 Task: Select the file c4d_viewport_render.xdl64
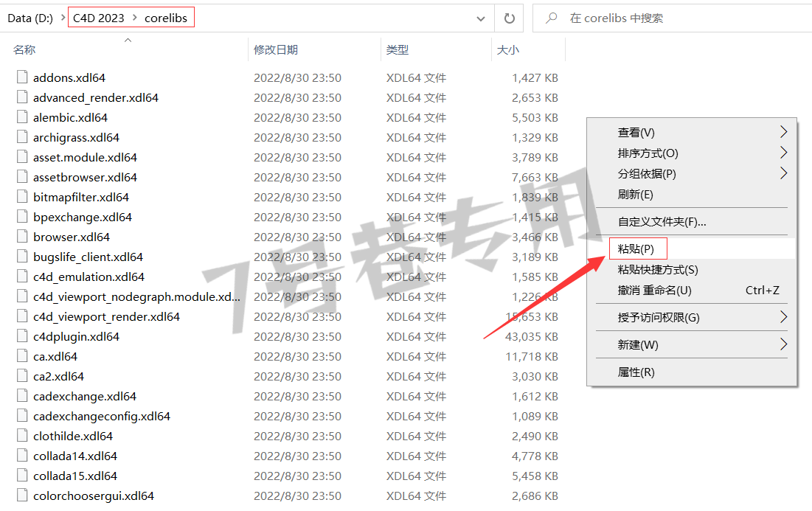[x=106, y=316]
